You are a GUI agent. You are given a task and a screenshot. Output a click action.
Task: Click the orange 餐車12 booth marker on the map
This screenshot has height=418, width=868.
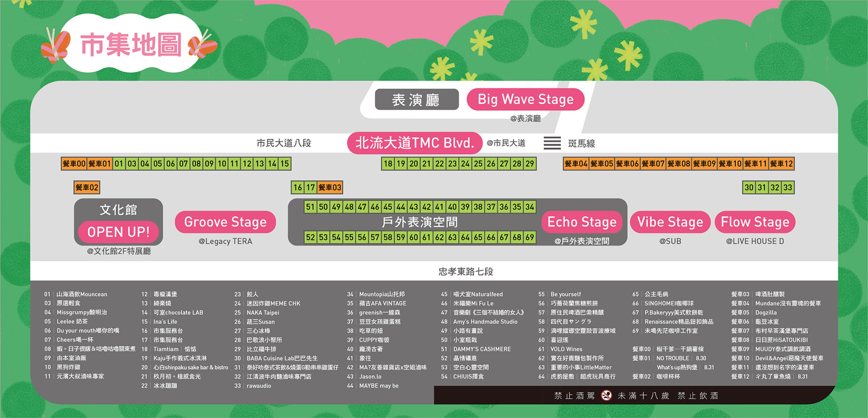(781, 164)
